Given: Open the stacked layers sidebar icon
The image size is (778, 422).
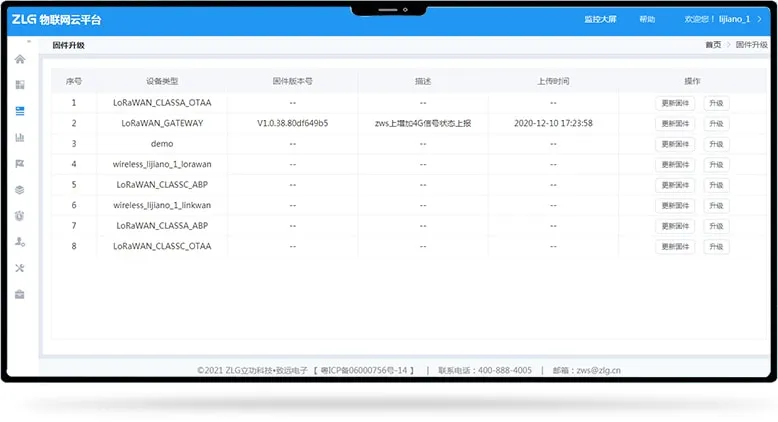Looking at the screenshot, I should point(20,189).
